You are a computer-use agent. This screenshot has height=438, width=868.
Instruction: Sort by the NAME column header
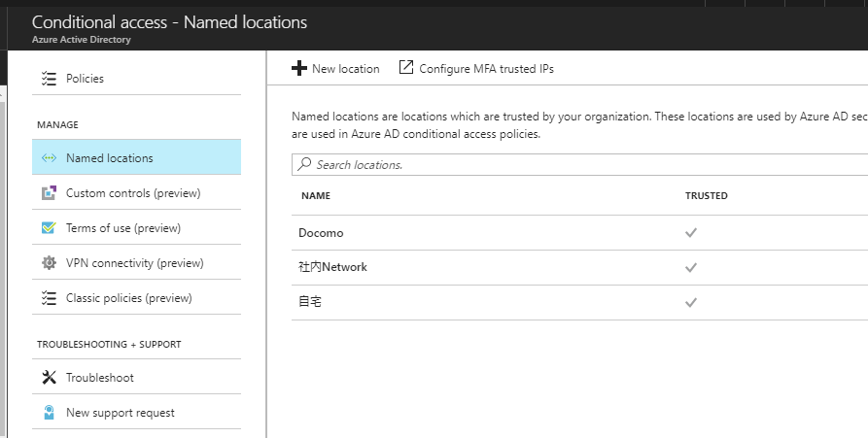316,196
